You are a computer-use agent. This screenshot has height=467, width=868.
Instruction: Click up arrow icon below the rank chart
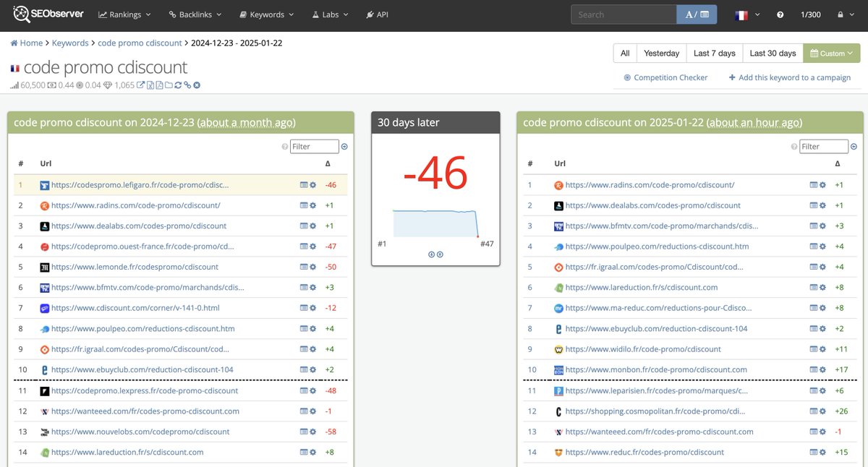[440, 254]
